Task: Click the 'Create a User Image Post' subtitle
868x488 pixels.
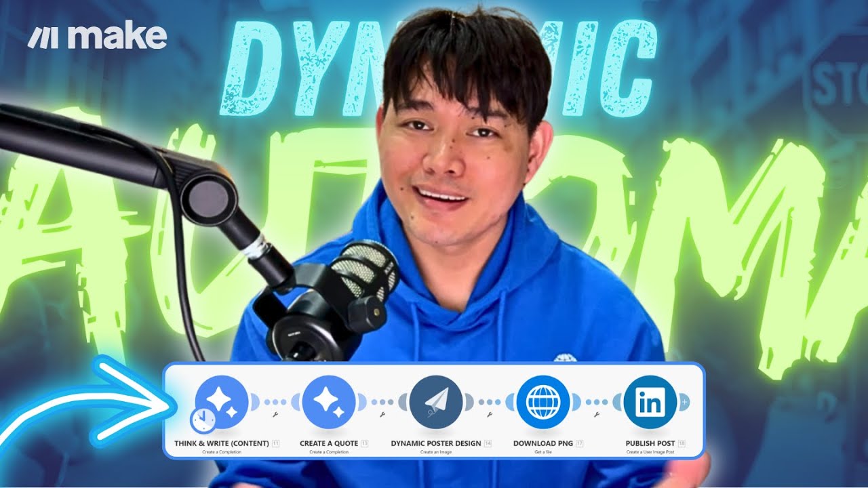Action: tap(650, 451)
